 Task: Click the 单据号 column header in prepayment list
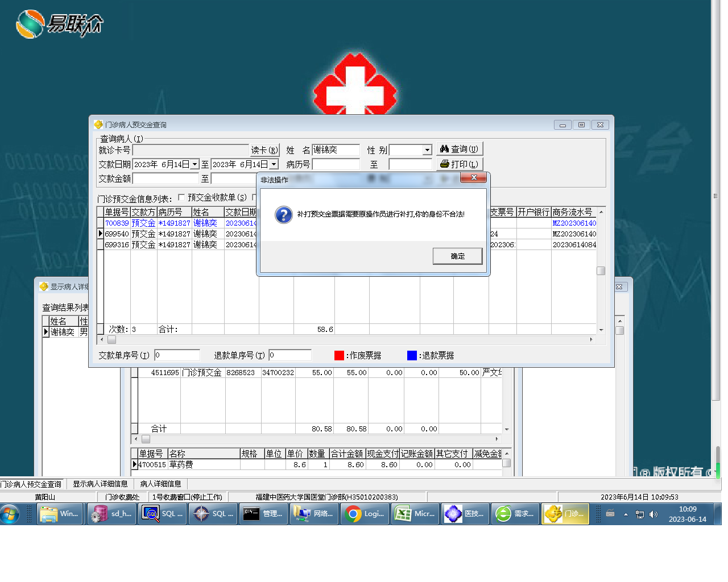pos(117,212)
